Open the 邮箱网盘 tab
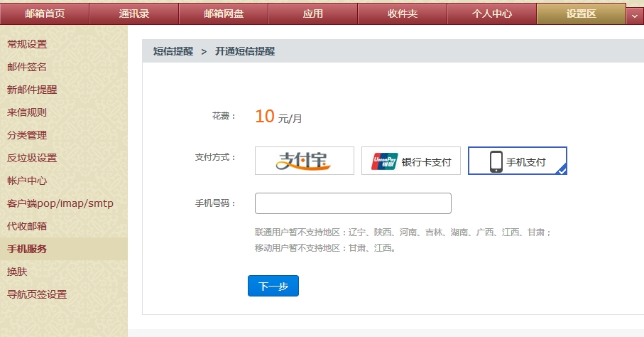The width and height of the screenshot is (644, 337). click(x=224, y=14)
